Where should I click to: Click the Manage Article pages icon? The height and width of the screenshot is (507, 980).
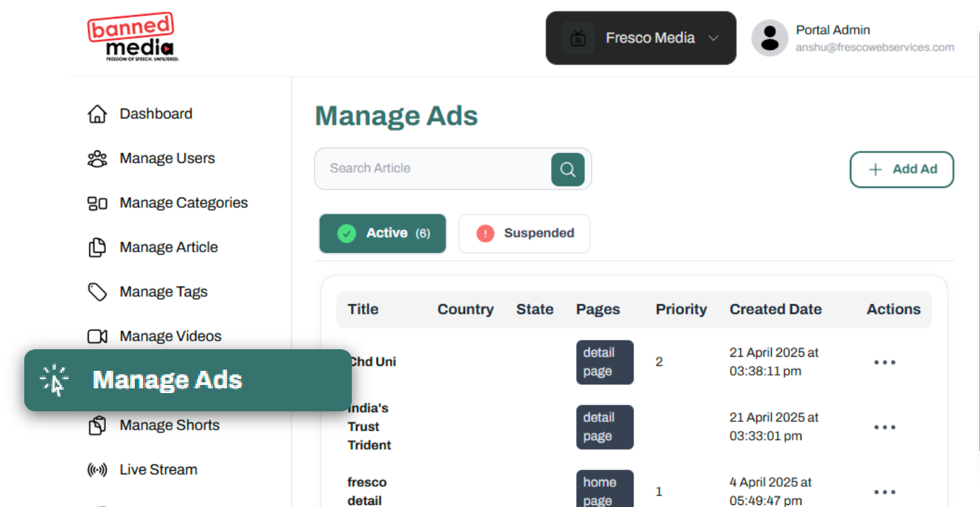click(x=98, y=247)
